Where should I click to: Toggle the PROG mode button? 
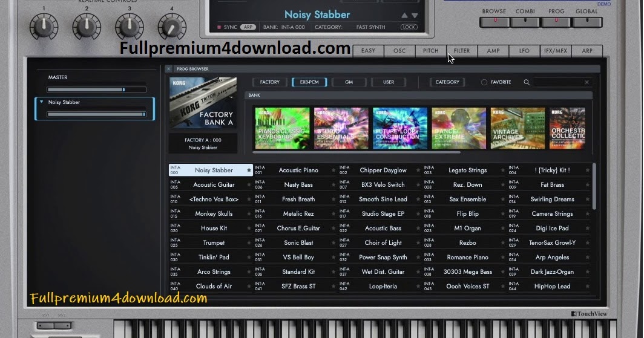[x=556, y=22]
